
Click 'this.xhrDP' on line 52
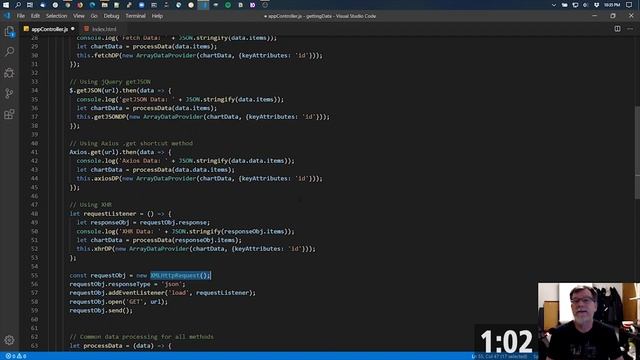click(x=94, y=249)
